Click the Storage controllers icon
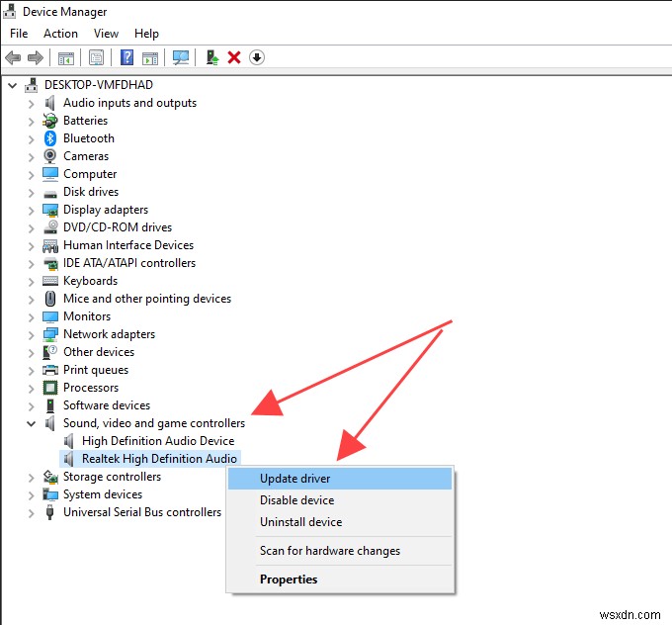 50,477
